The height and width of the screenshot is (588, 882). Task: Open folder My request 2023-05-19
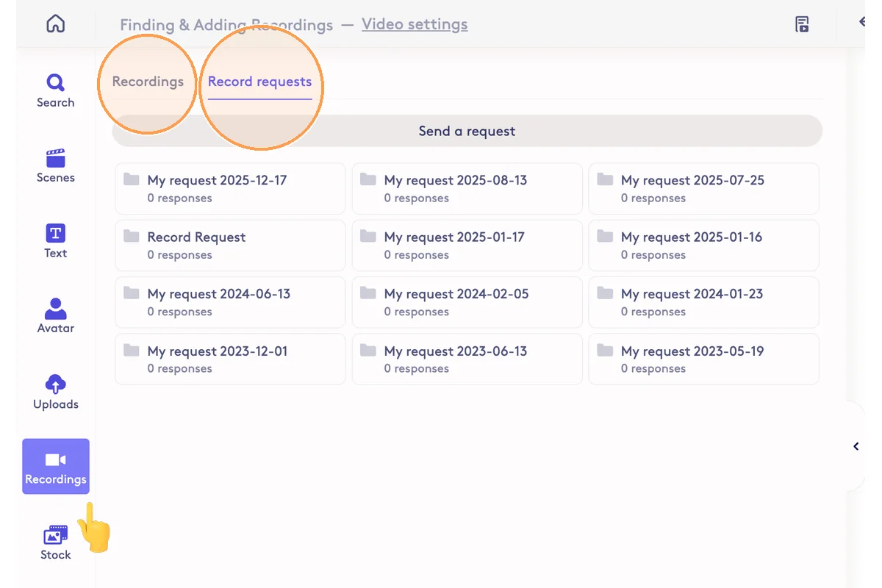(x=703, y=359)
